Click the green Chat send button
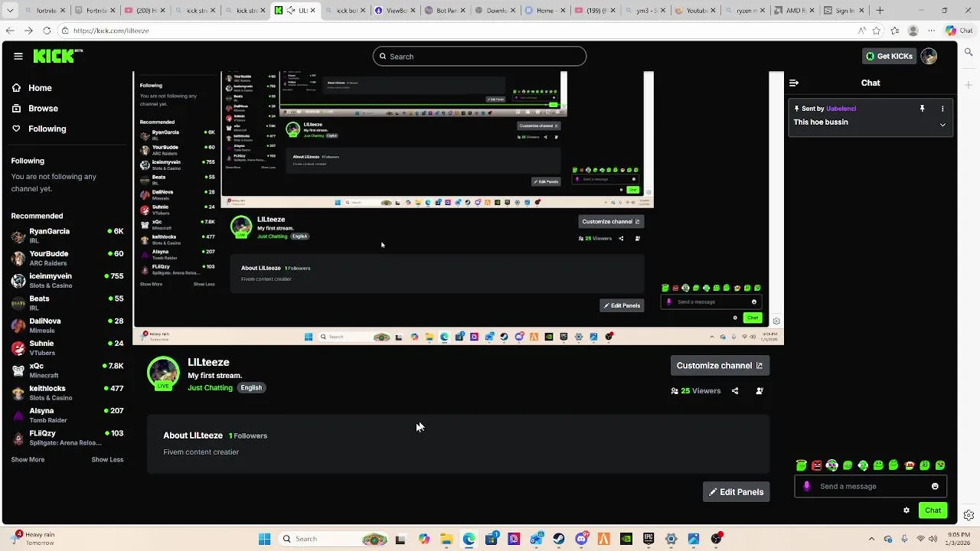This screenshot has height=551, width=980. [933, 510]
